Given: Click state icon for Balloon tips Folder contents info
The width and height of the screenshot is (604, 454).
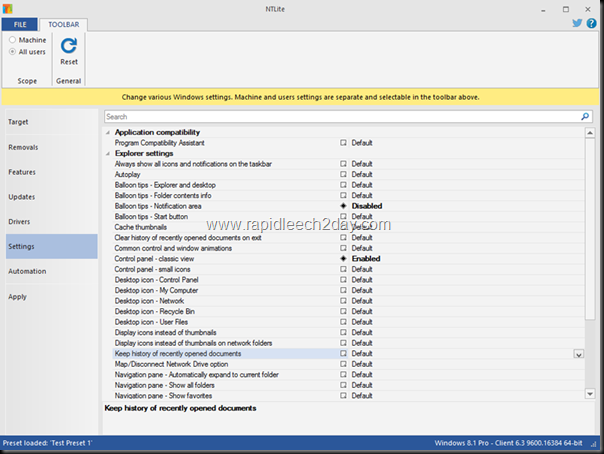Looking at the screenshot, I should [343, 196].
